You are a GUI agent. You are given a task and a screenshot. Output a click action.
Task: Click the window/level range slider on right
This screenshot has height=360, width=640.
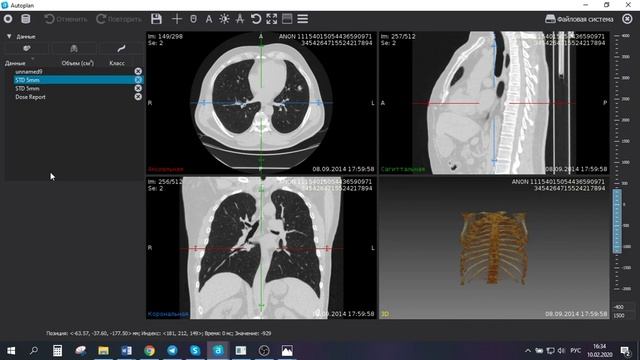[x=617, y=221]
